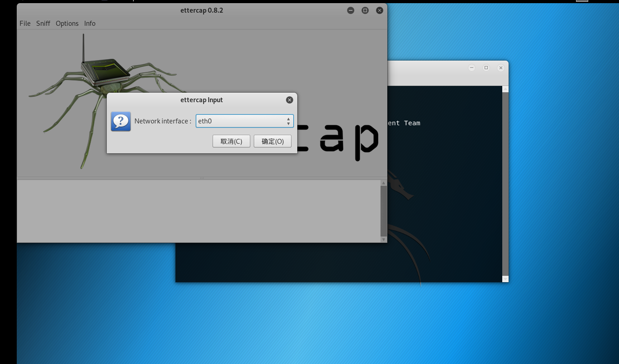Click the ettercap log scrollbar down arrow

tap(384, 240)
